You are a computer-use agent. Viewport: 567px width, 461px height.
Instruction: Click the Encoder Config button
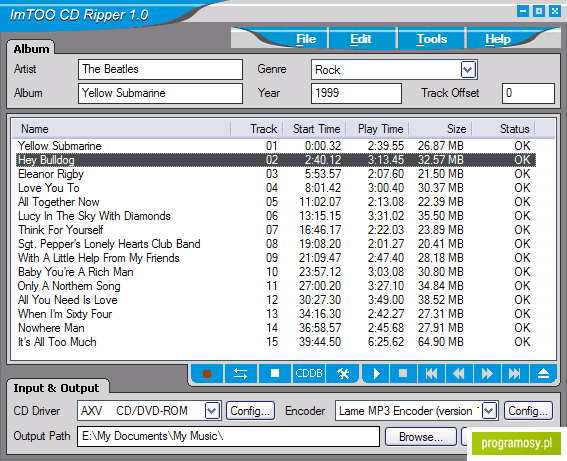[528, 411]
